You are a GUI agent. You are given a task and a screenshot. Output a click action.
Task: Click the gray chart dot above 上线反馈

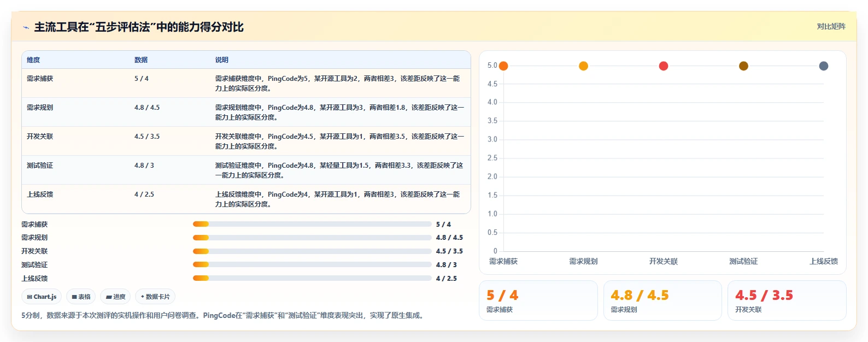[x=824, y=66]
